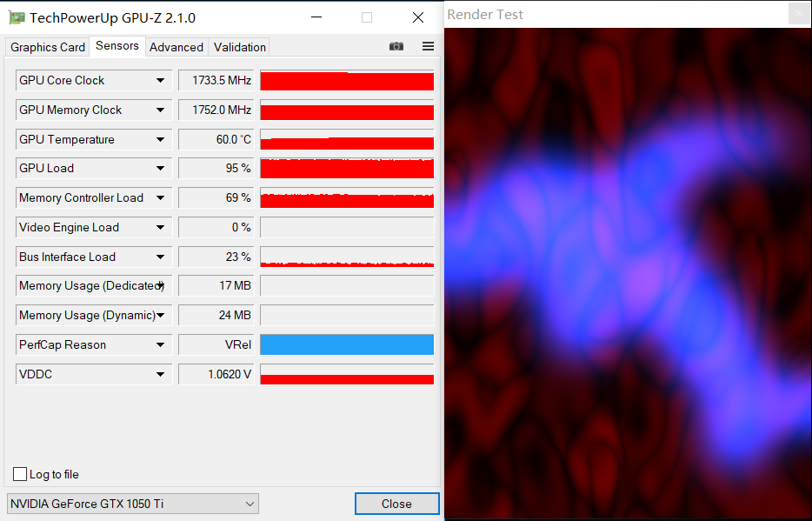Click the VDDC voltage history graph
This screenshot has height=521, width=812.
[347, 374]
